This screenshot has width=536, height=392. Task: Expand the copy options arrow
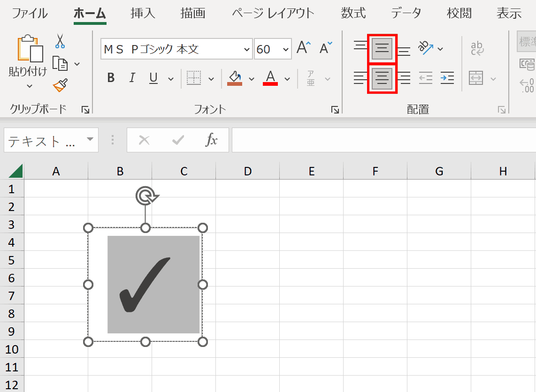point(77,64)
